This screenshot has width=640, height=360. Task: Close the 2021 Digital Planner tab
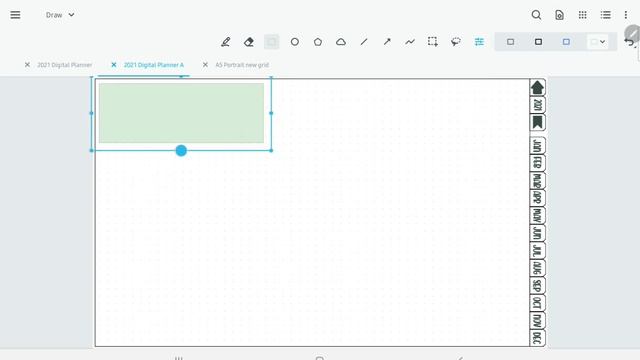[x=27, y=64]
